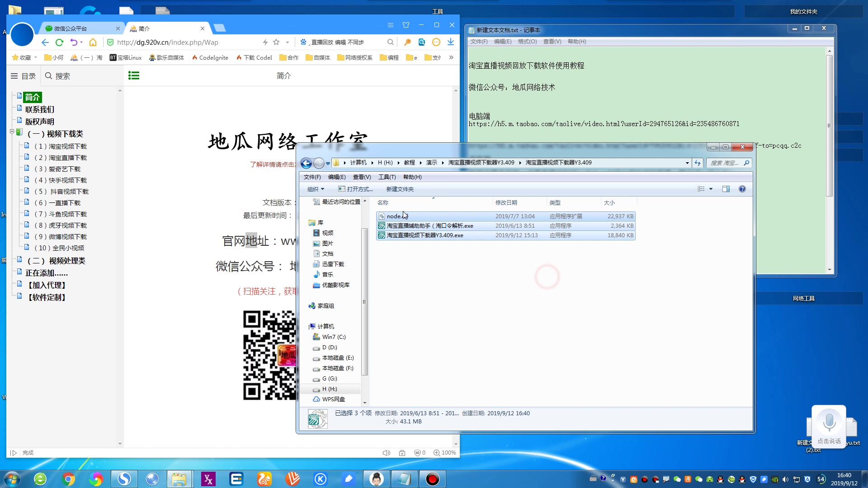Click the browser search magnifier icon
This screenshot has width=868, height=488.
tap(390, 42)
